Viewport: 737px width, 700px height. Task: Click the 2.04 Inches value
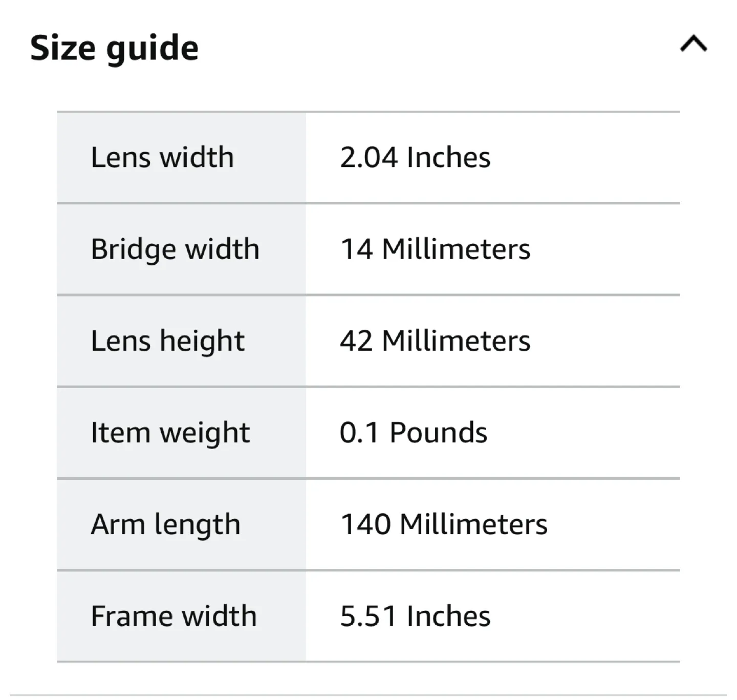pos(415,157)
